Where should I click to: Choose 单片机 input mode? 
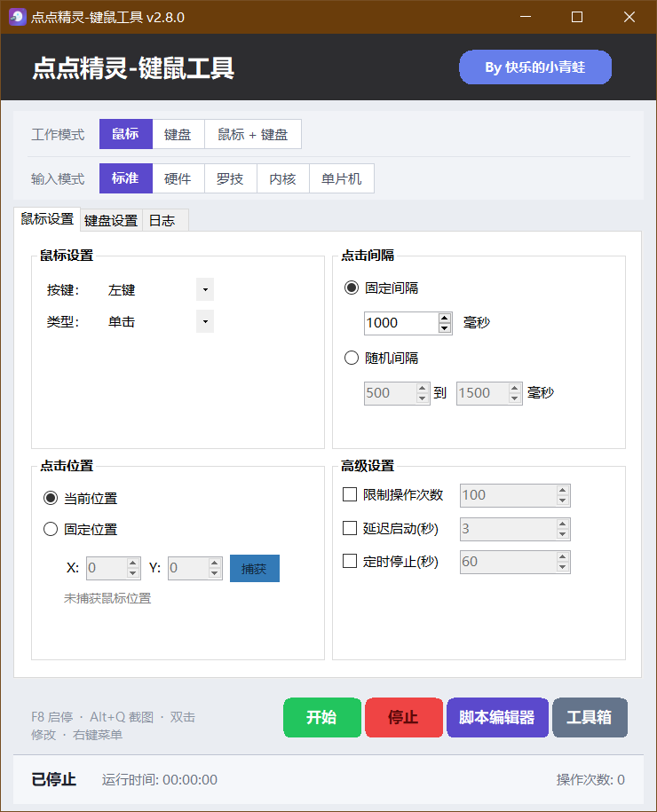(x=342, y=178)
